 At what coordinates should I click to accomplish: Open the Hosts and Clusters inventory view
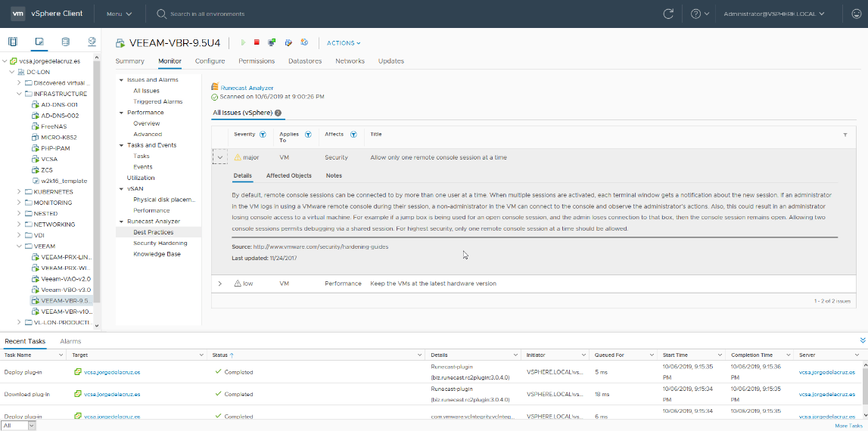(13, 42)
